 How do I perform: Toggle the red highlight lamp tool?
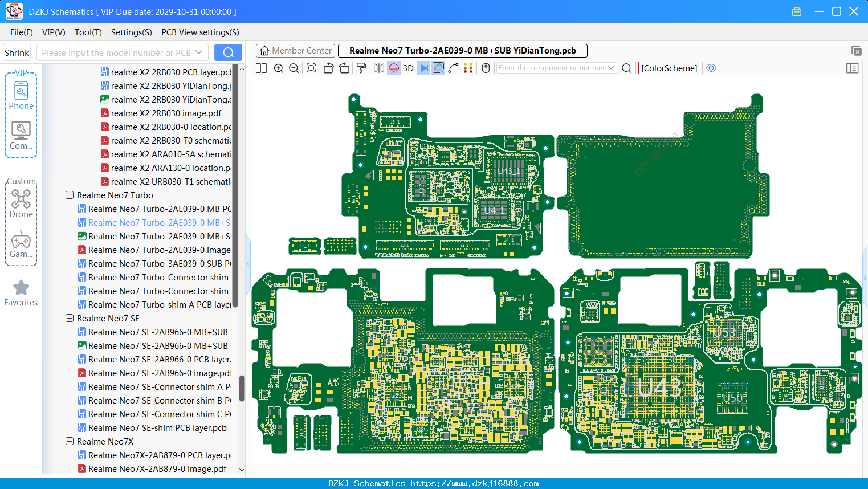click(x=394, y=68)
